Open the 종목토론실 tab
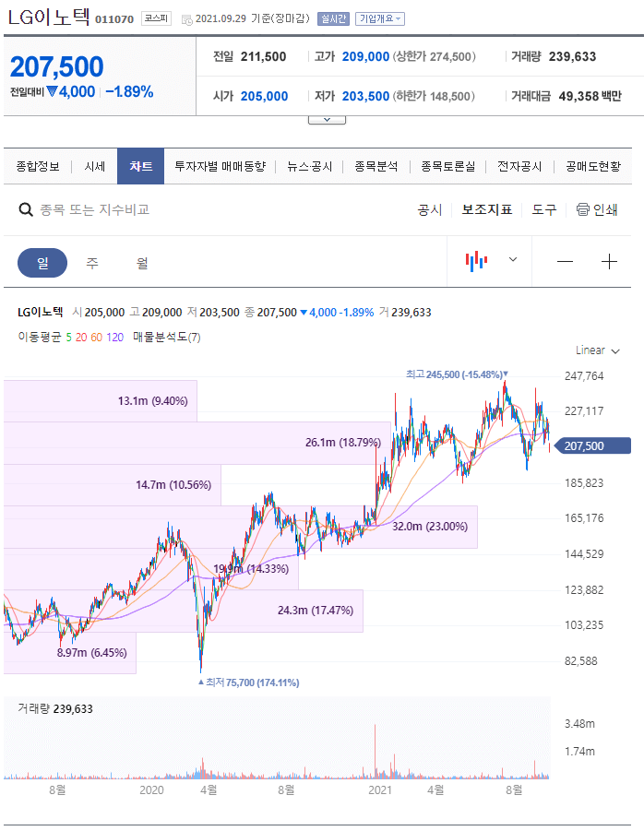 pos(447,166)
